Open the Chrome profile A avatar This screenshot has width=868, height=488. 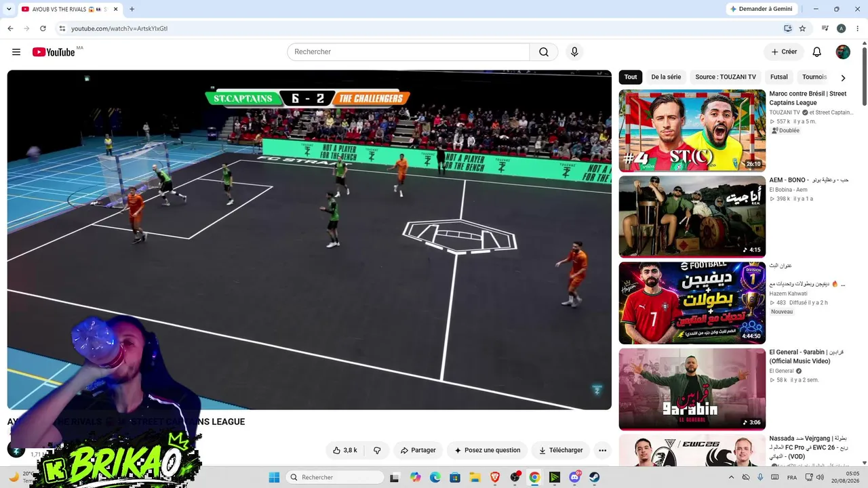coord(841,28)
